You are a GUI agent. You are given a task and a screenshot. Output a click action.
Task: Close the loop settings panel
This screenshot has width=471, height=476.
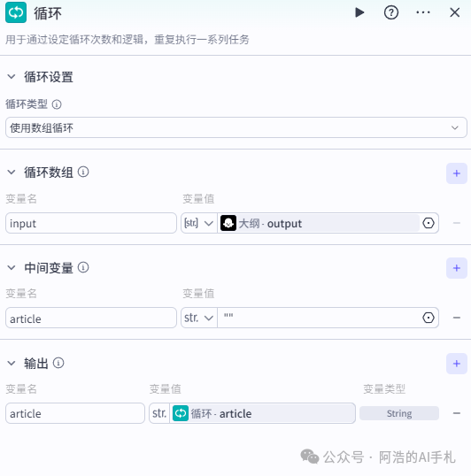click(x=454, y=12)
